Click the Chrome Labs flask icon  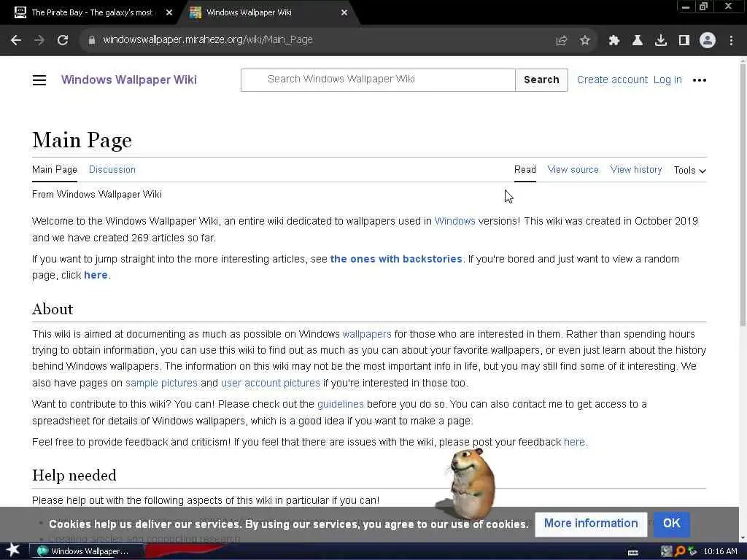click(x=637, y=41)
